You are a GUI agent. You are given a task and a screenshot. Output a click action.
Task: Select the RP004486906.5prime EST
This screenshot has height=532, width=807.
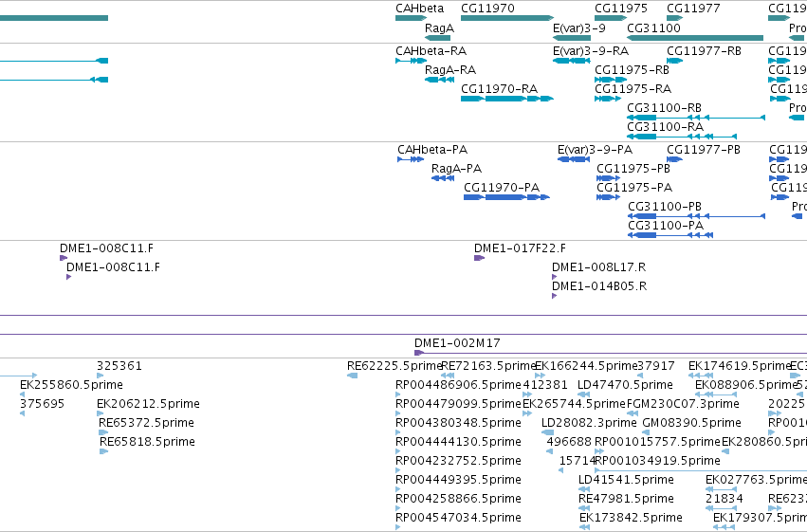[398, 394]
